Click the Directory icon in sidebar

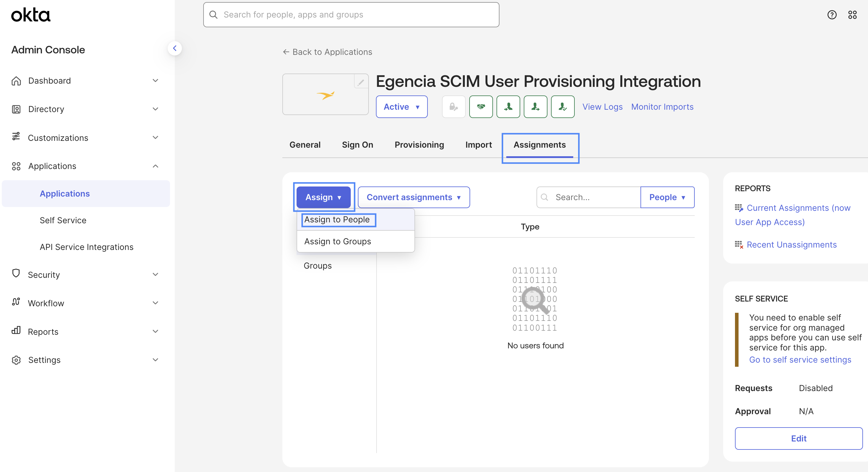[x=16, y=109]
